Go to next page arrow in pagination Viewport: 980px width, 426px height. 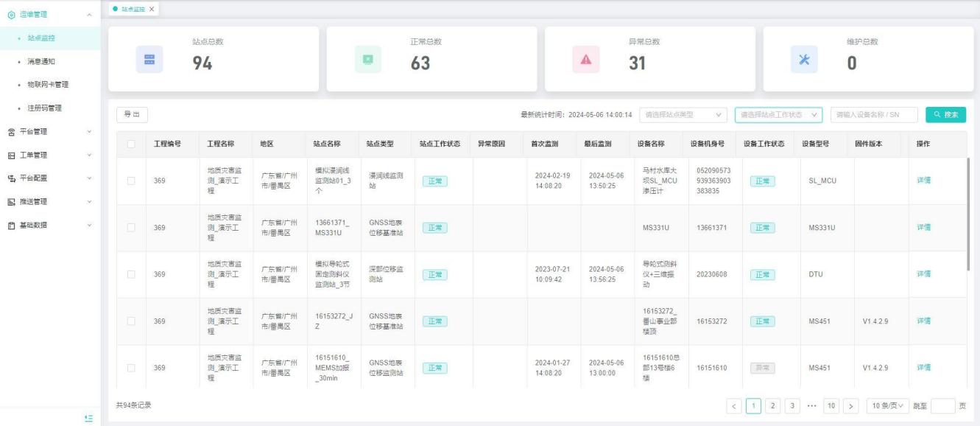[x=851, y=405]
